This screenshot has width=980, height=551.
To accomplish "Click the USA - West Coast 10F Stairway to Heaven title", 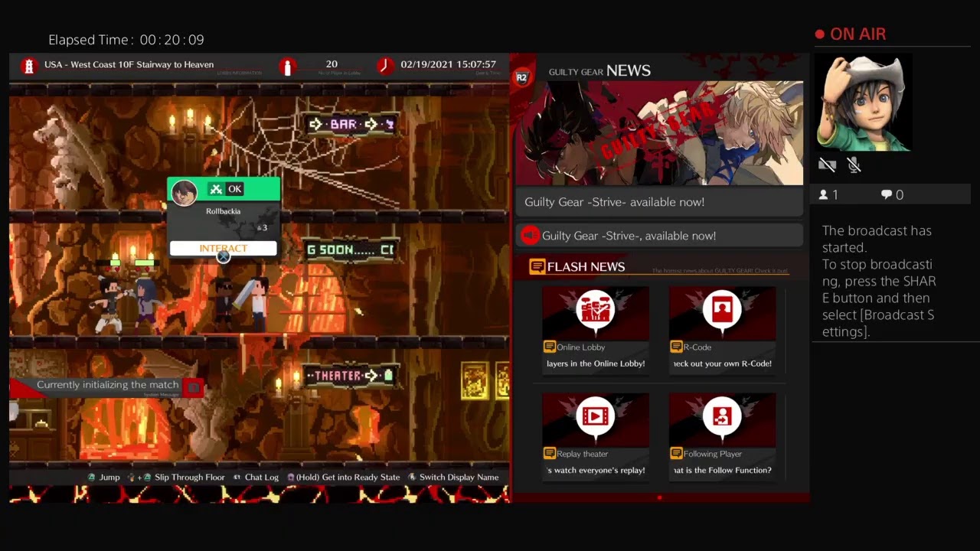I will 129,64.
